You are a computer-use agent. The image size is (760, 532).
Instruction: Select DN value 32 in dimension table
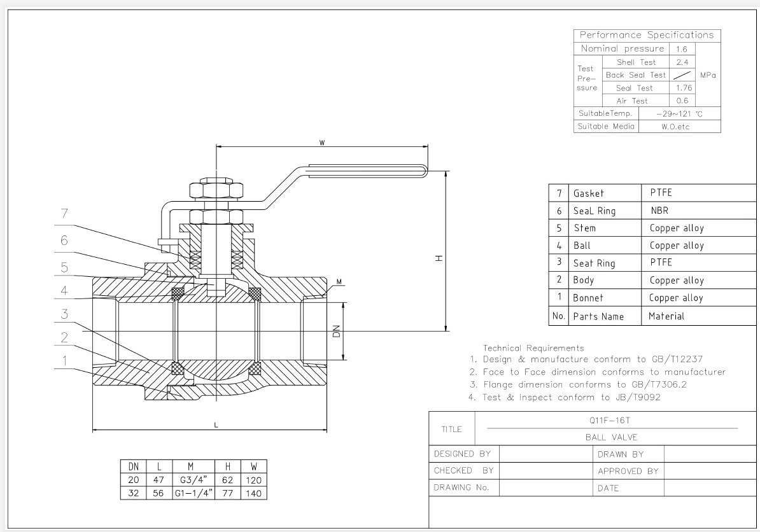point(133,493)
